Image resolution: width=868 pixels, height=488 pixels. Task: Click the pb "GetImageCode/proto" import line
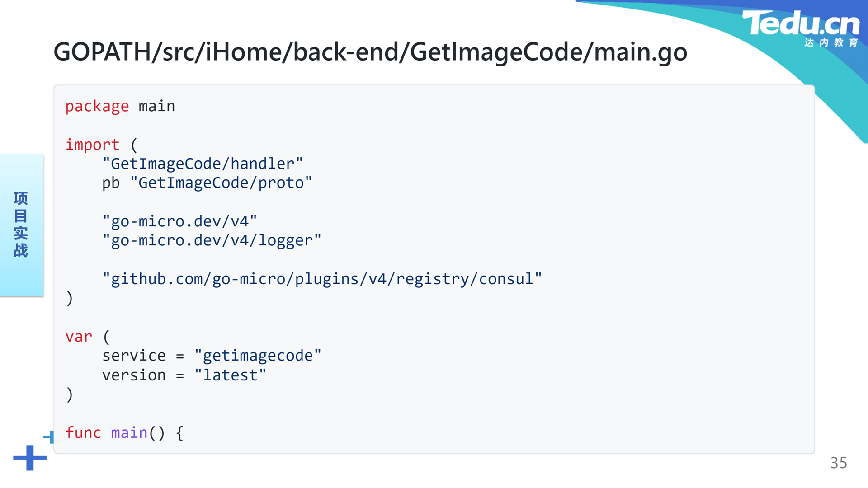[x=207, y=183]
